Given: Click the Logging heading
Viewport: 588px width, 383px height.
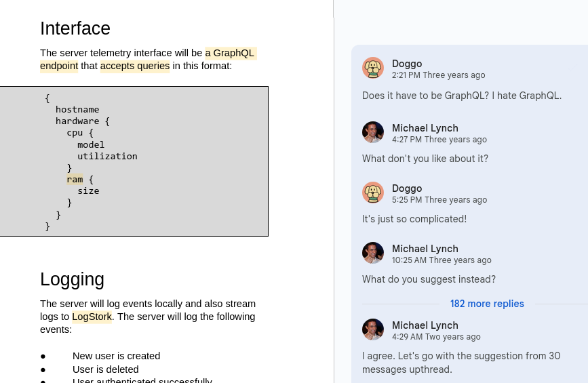Looking at the screenshot, I should coord(72,279).
